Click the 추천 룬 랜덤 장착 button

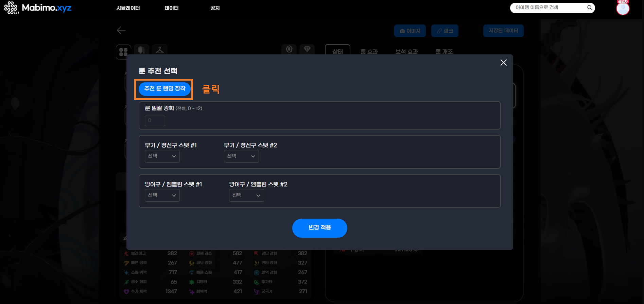pos(164,89)
